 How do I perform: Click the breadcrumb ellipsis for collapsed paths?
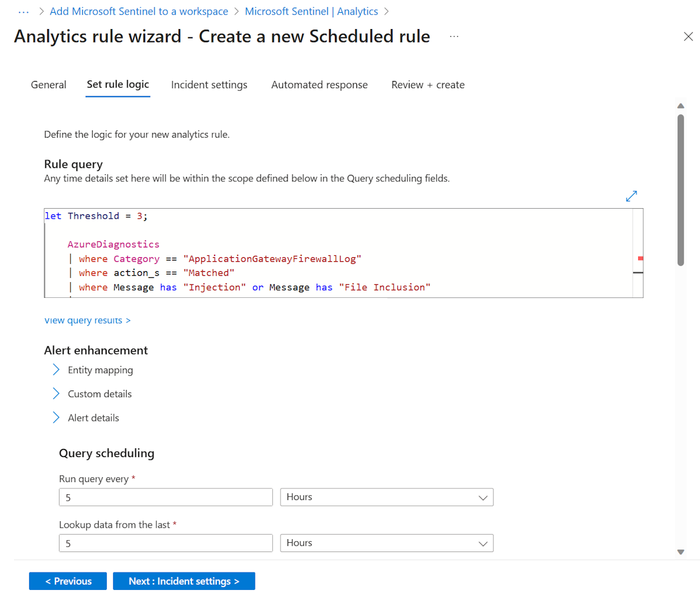(24, 12)
